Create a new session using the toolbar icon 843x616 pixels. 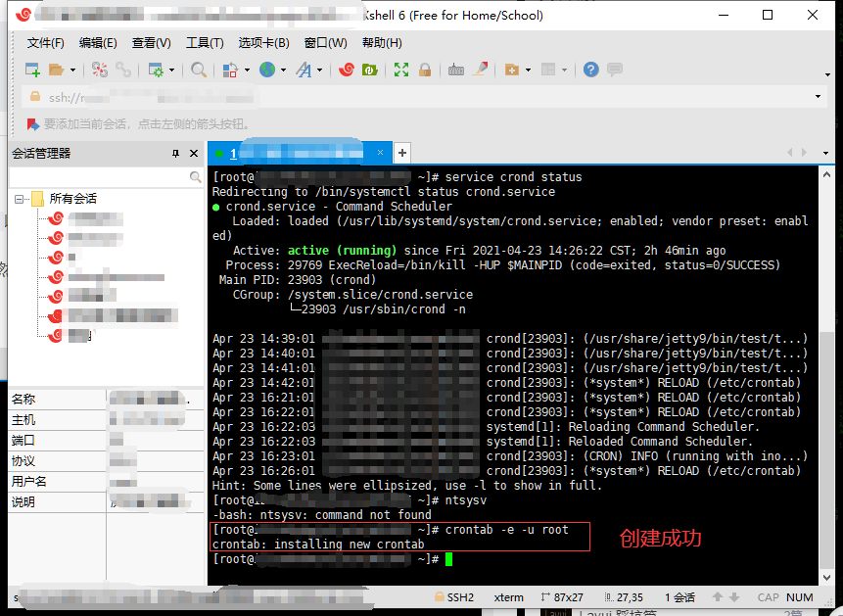[34, 70]
